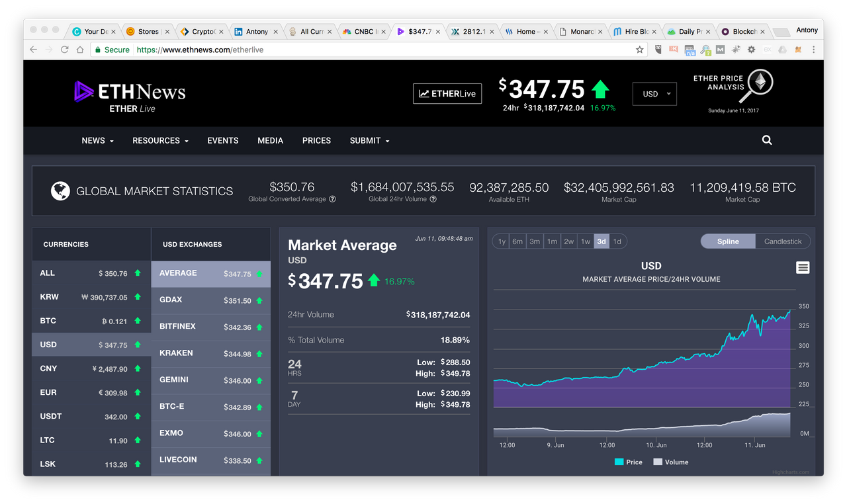Reload the page with the refresh icon

[64, 50]
